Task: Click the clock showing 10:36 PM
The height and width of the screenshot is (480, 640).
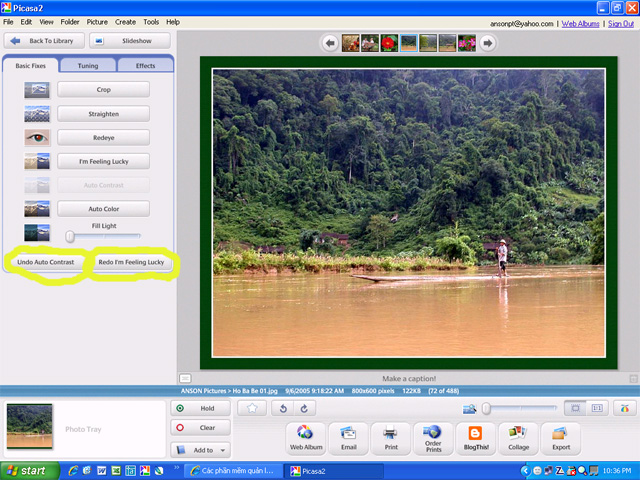Action: tap(616, 471)
